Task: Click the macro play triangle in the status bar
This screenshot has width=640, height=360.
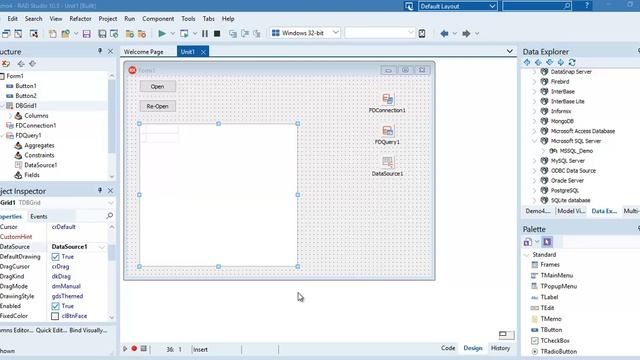Action: (125, 349)
